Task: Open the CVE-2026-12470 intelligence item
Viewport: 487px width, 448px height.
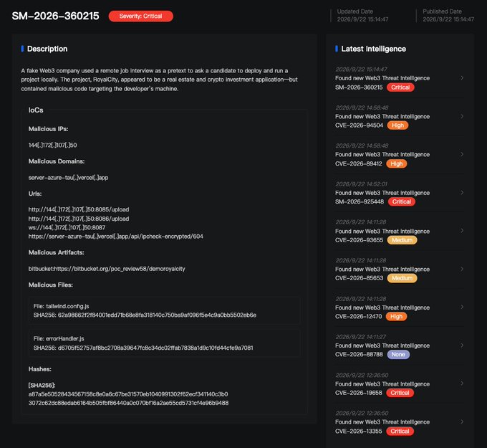Action: [400, 308]
